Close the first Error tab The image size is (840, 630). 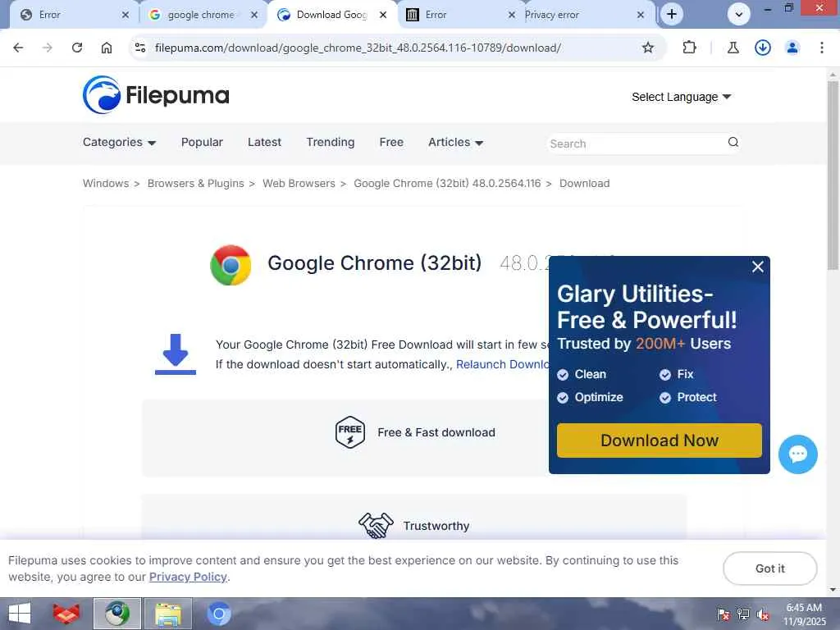126,15
